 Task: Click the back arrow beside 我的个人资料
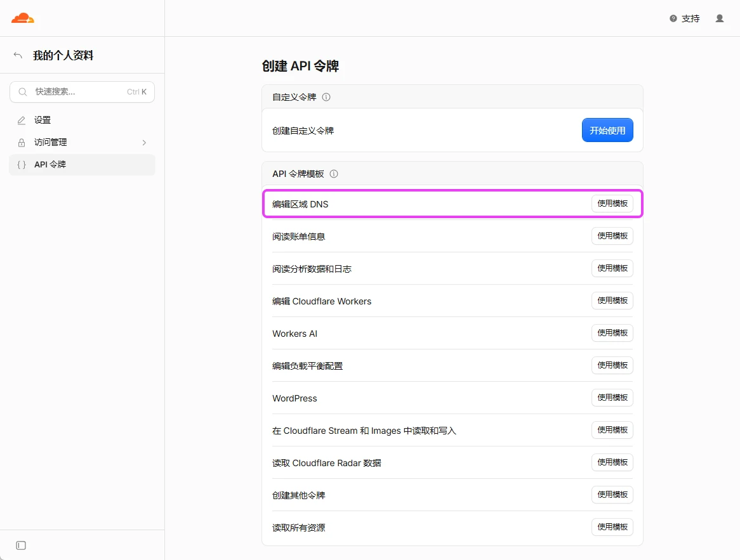pyautogui.click(x=18, y=55)
